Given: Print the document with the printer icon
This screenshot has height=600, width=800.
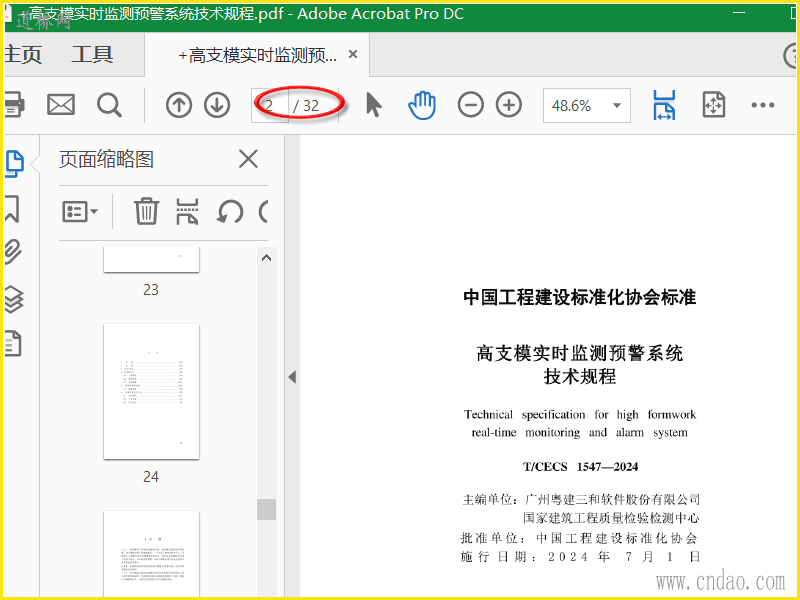Looking at the screenshot, I should tap(14, 105).
